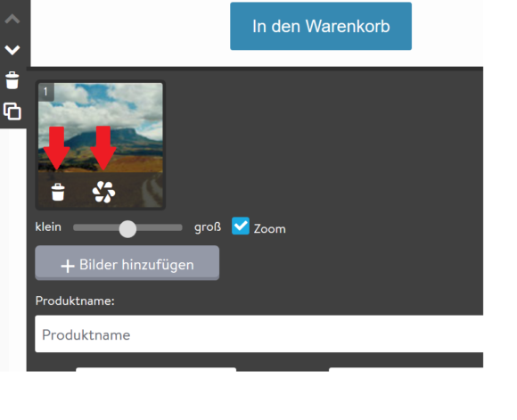Move element up with sidebar arrow
The height and width of the screenshot is (420, 517).
pyautogui.click(x=12, y=19)
